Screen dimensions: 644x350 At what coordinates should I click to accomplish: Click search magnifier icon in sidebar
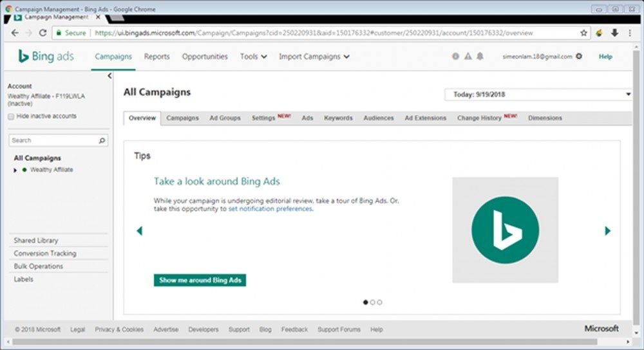[x=102, y=140]
